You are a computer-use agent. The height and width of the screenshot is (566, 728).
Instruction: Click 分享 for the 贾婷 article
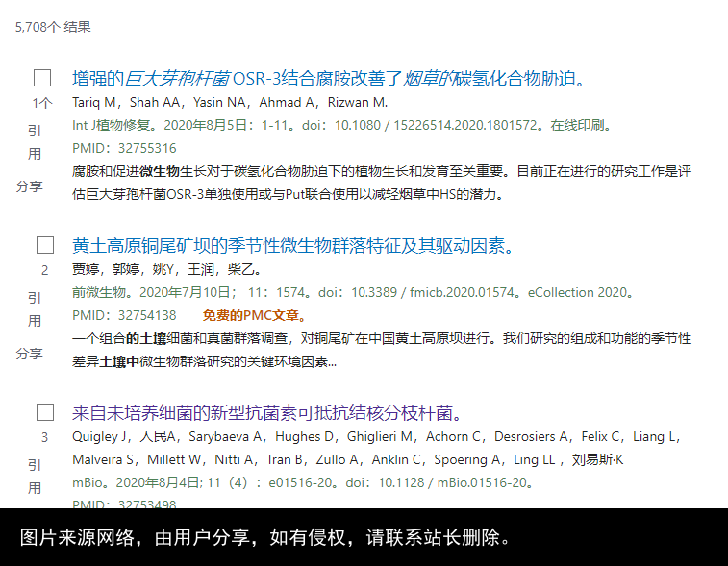pos(29,354)
